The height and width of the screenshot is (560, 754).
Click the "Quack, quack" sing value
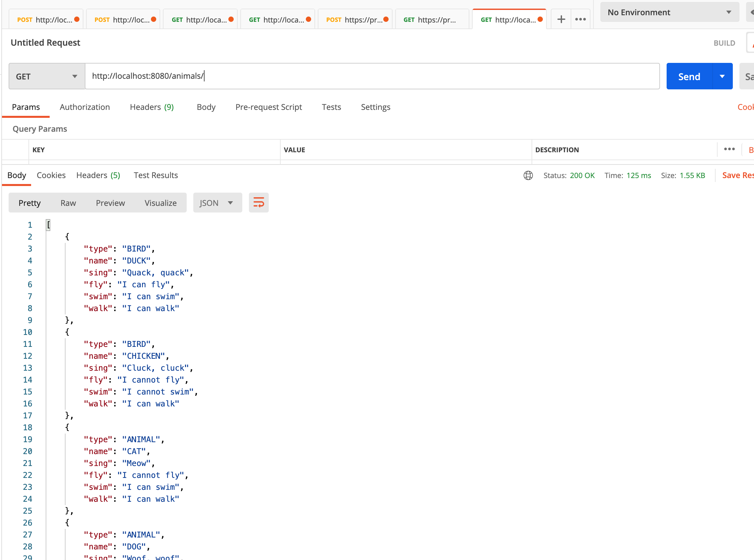tap(155, 272)
